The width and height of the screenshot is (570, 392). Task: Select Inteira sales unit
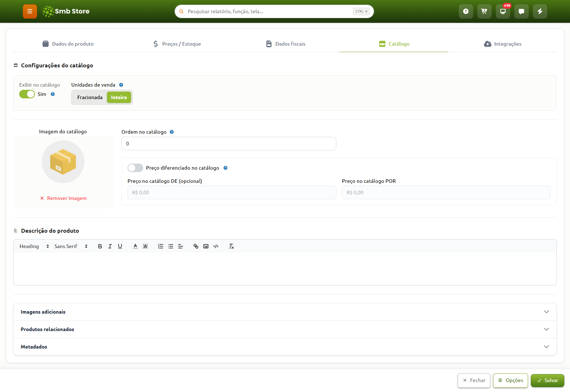pyautogui.click(x=119, y=97)
